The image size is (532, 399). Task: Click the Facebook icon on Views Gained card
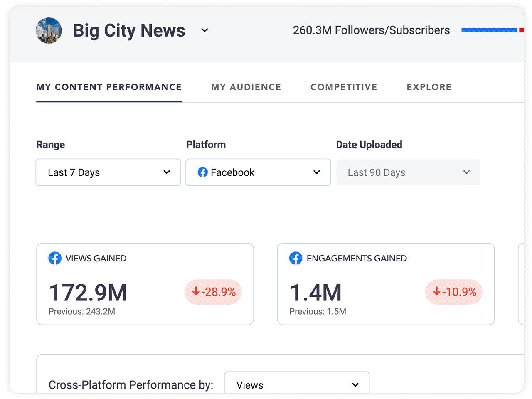[55, 258]
